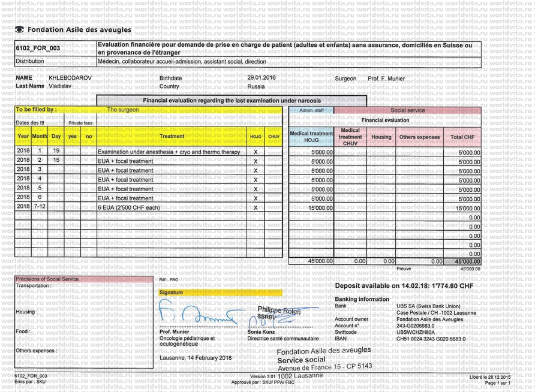This screenshot has height=392, width=535.
Task: Click the "Medical treatment CHUV" column header
Action: (x=350, y=137)
